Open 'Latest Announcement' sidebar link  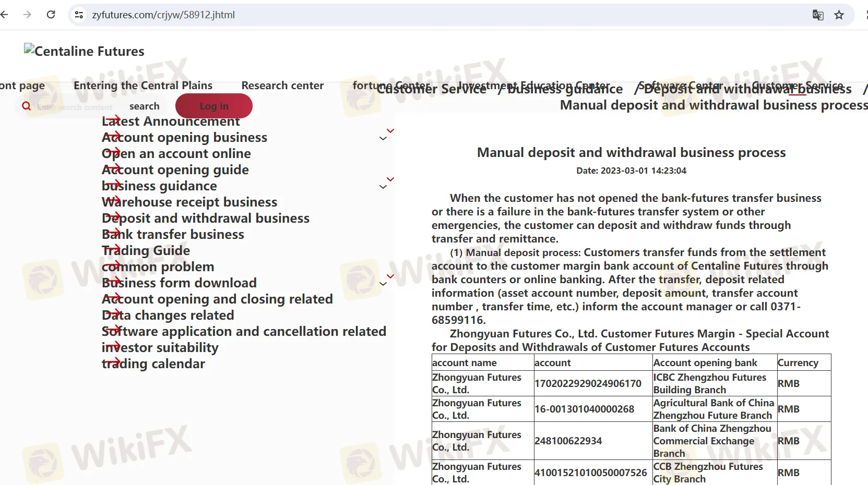click(171, 121)
